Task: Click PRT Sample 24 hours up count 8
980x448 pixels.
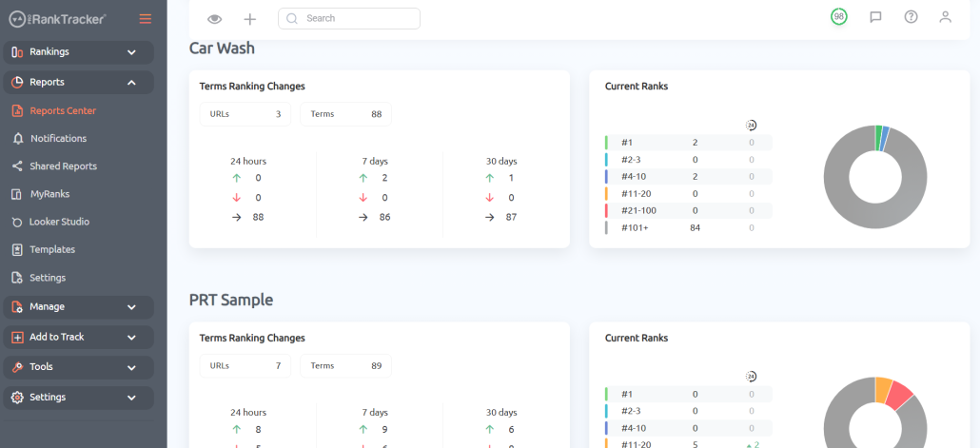Action: tap(258, 430)
